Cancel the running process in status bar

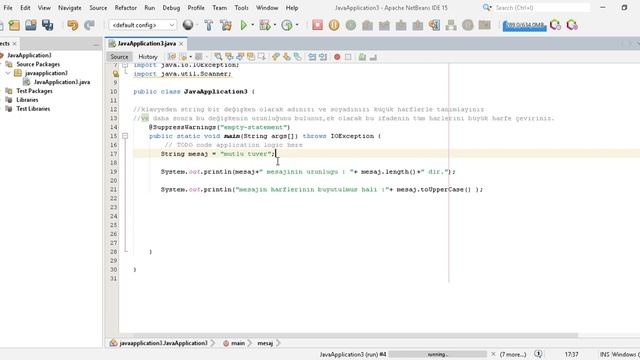point(493,354)
